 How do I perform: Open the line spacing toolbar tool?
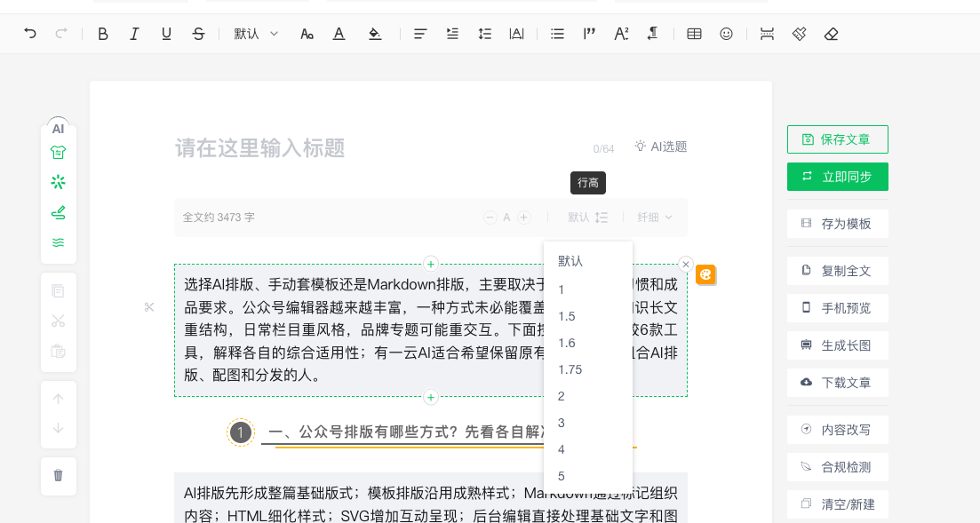[x=484, y=34]
